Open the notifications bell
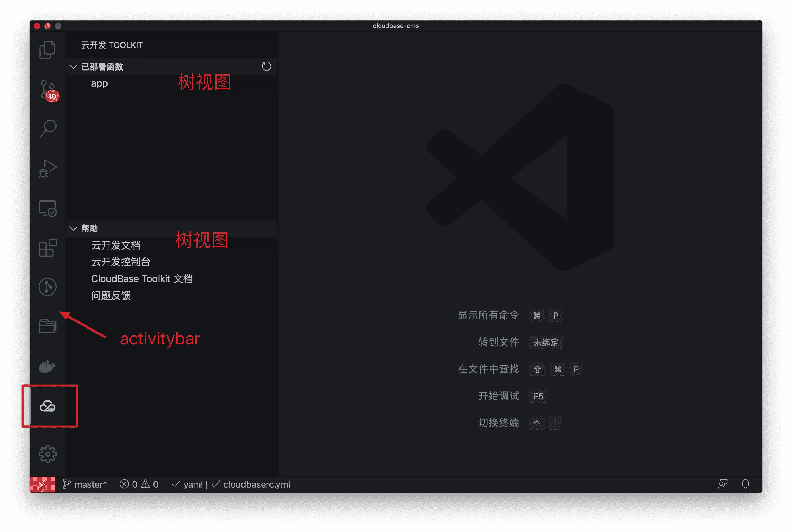The height and width of the screenshot is (532, 792). coord(745,484)
